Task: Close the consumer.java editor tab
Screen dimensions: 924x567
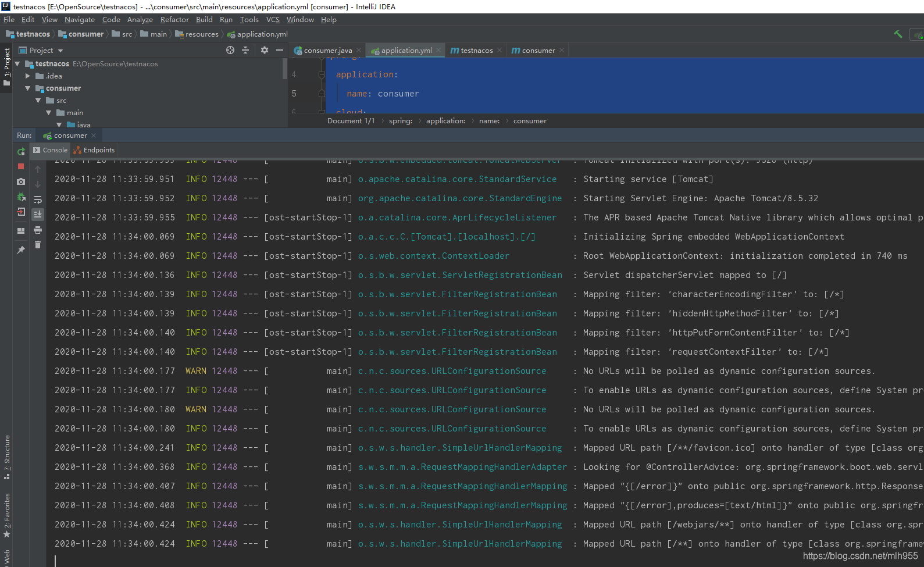Action: coord(359,50)
